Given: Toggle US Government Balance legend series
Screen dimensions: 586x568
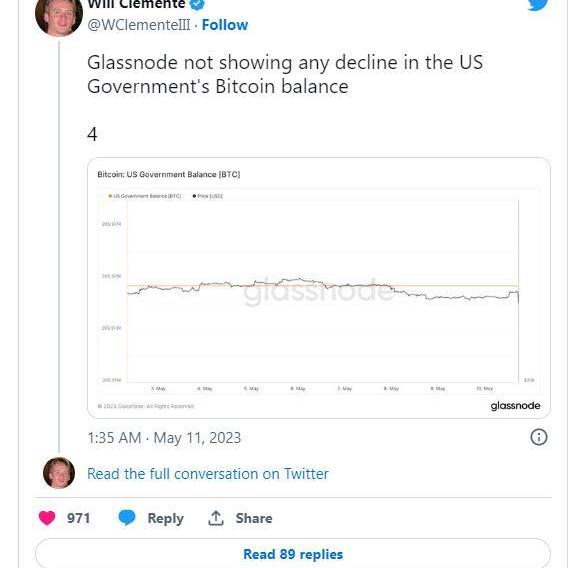Looking at the screenshot, I should click(x=145, y=196).
